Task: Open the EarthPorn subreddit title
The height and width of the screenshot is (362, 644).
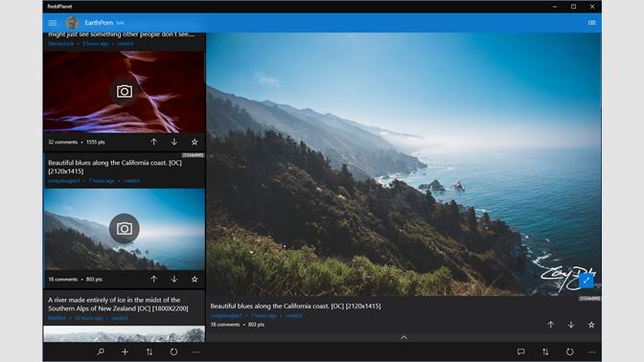Action: point(99,23)
